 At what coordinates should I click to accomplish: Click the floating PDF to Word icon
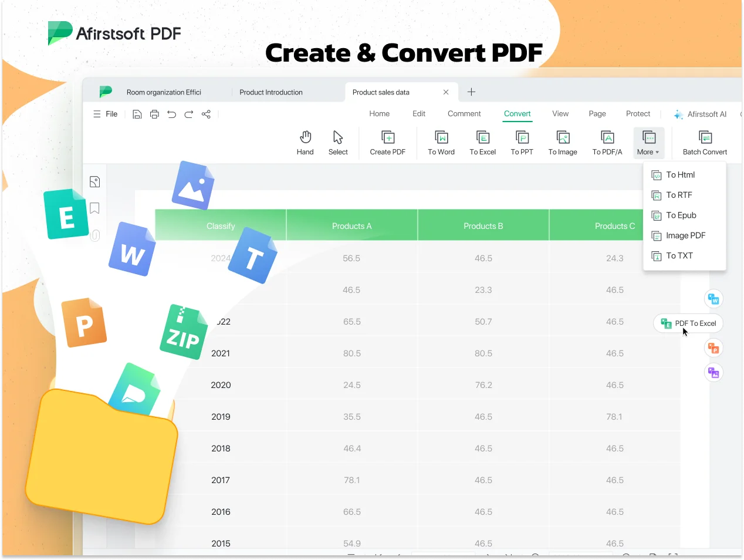pyautogui.click(x=713, y=299)
